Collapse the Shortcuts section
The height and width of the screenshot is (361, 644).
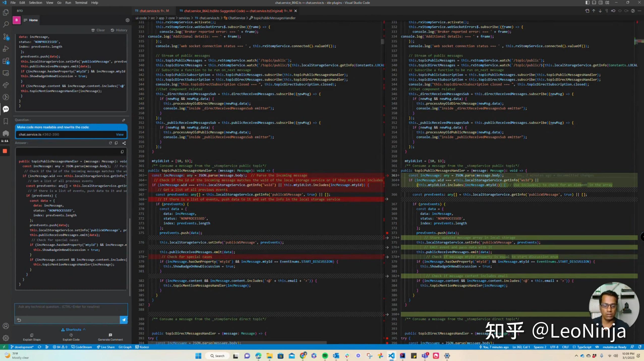click(73, 329)
